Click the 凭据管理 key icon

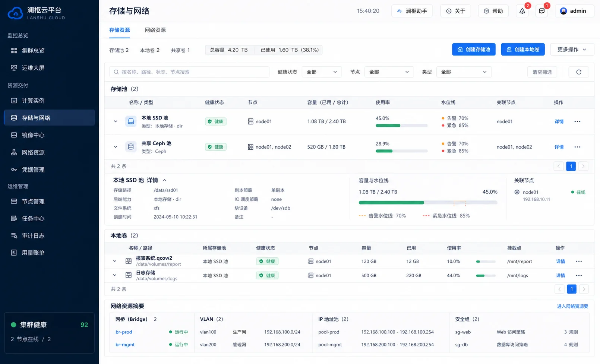14,170
